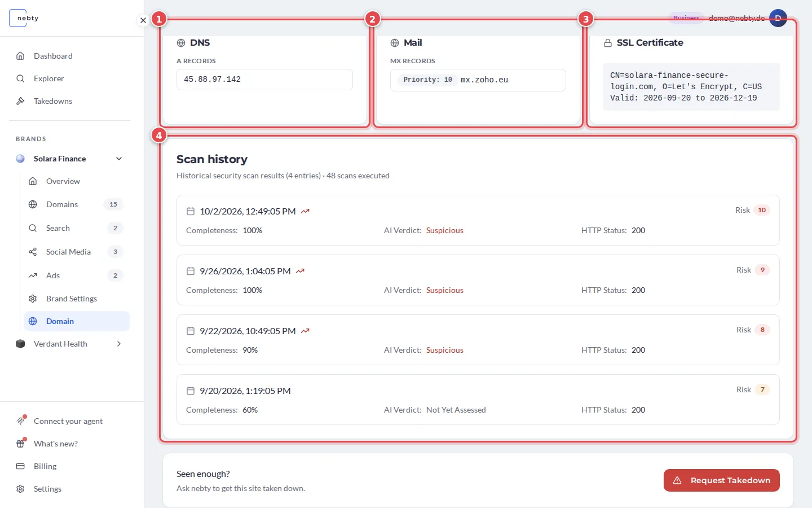Click the Overview home icon

point(33,181)
